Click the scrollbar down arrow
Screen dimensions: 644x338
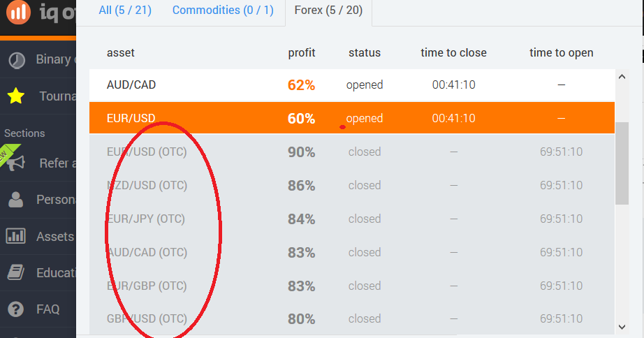click(x=622, y=327)
